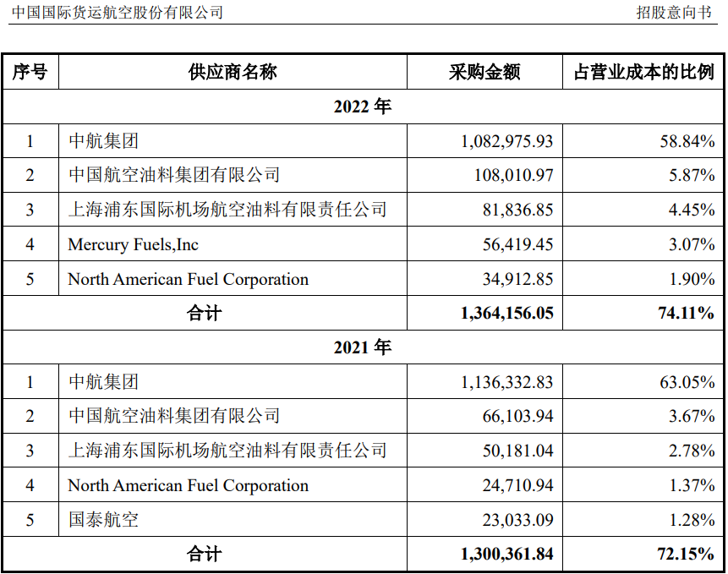Click the 合计 label in the 2021 section
Screen dimensions: 728x574
coord(205,554)
